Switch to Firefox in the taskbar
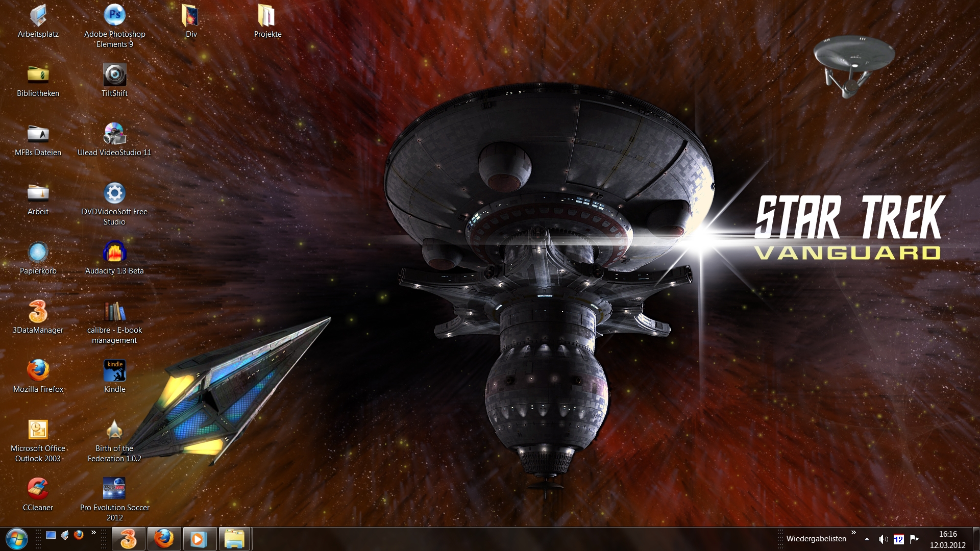 [x=164, y=539]
